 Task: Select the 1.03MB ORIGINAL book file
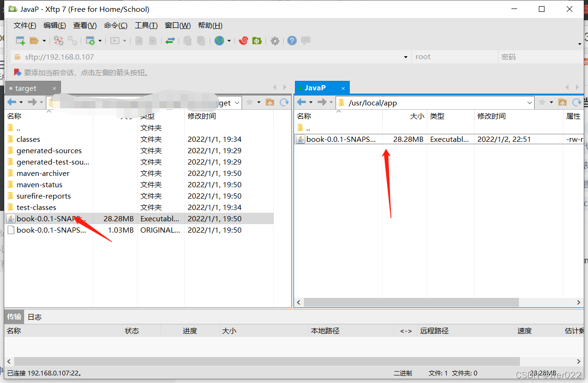click(x=139, y=230)
